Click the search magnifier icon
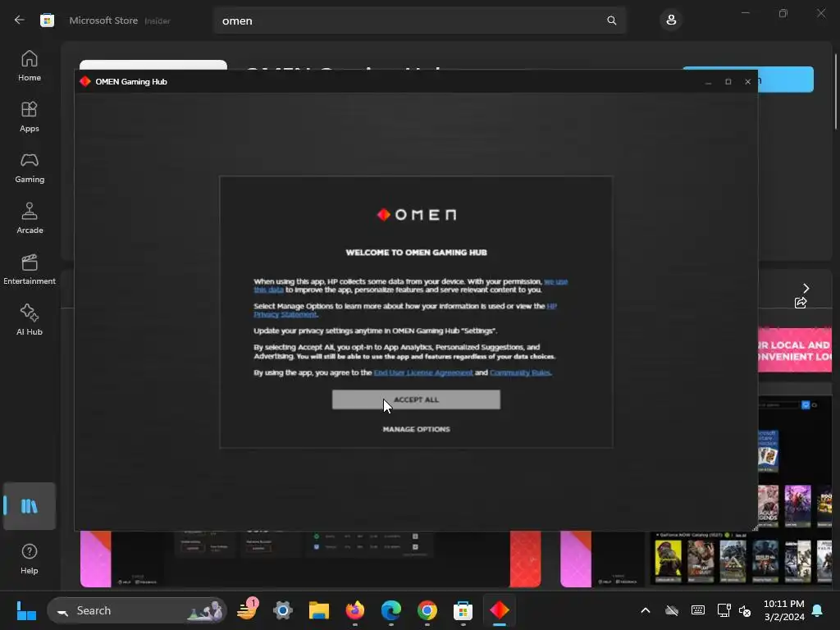The width and height of the screenshot is (840, 630). [x=611, y=21]
